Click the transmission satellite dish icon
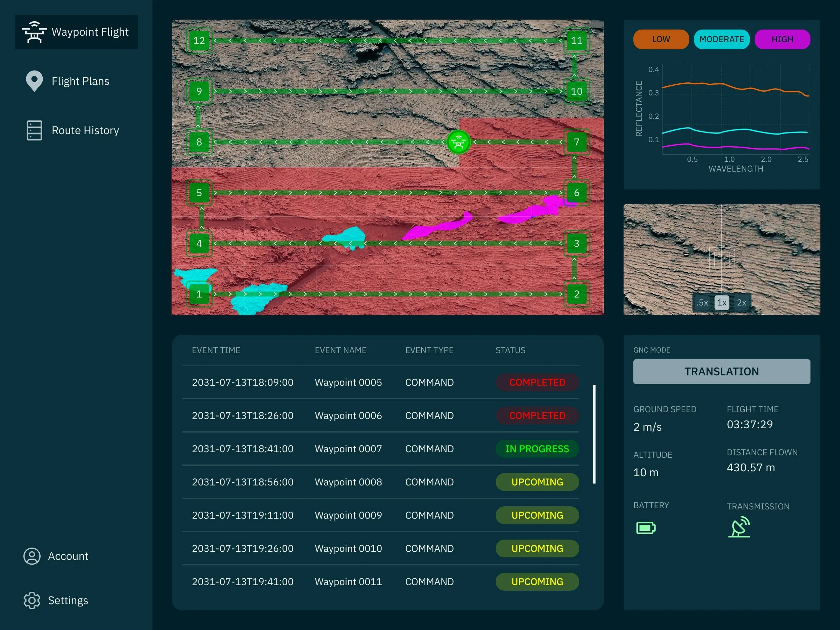840x630 pixels. click(739, 527)
